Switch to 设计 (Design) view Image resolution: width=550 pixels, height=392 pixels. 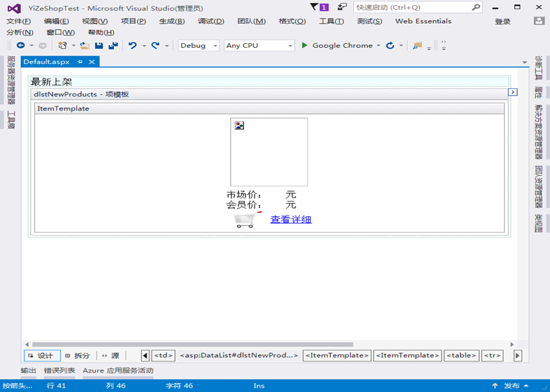click(42, 355)
